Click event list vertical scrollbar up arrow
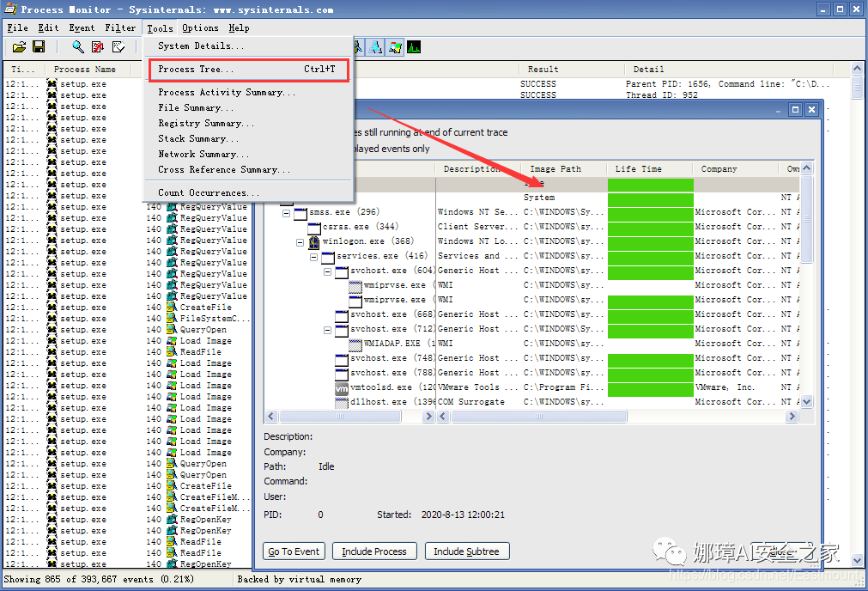This screenshot has width=868, height=591. click(857, 69)
